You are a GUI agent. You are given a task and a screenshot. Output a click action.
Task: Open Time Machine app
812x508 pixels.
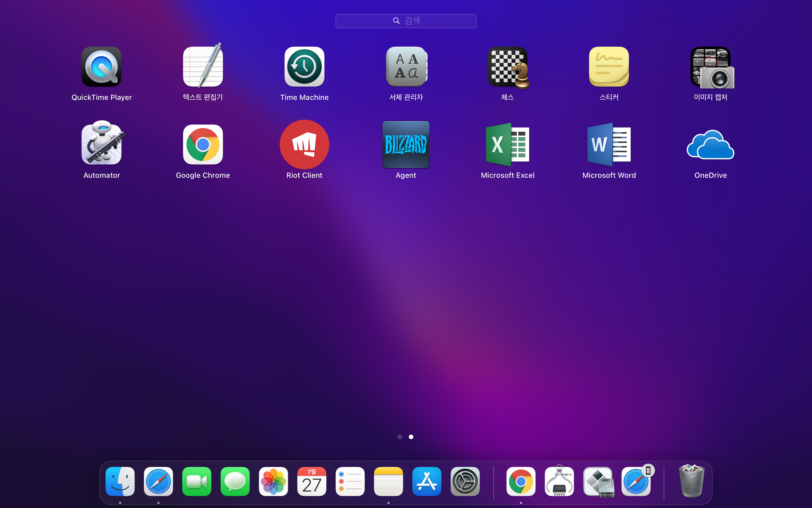pyautogui.click(x=304, y=67)
